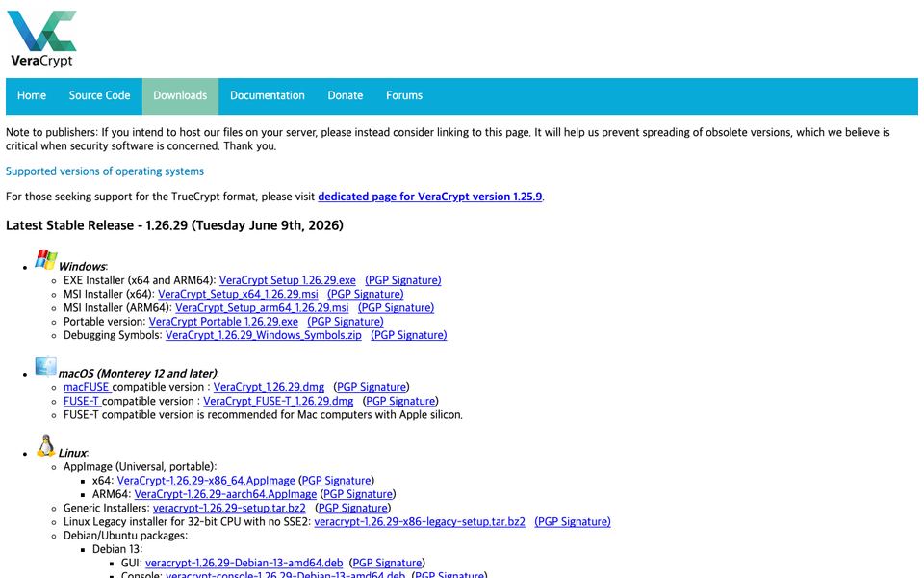
Task: Open the Source Code nav tab
Action: [99, 95]
